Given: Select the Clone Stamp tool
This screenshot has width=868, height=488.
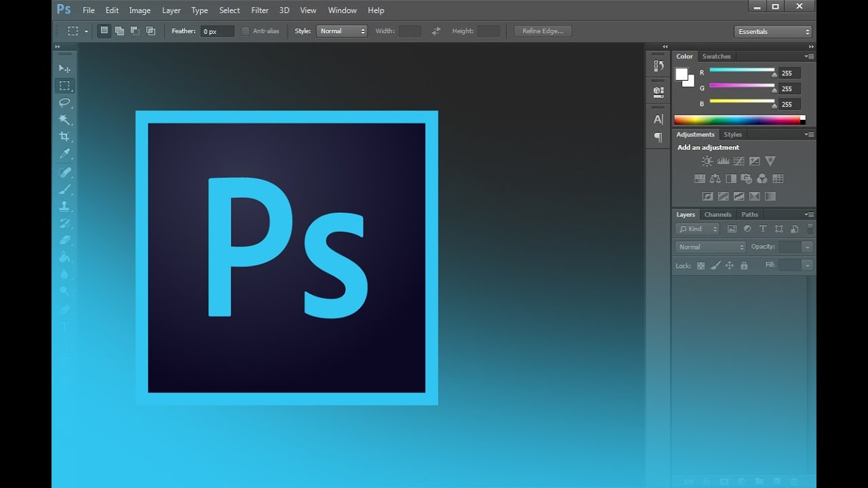Looking at the screenshot, I should point(64,206).
